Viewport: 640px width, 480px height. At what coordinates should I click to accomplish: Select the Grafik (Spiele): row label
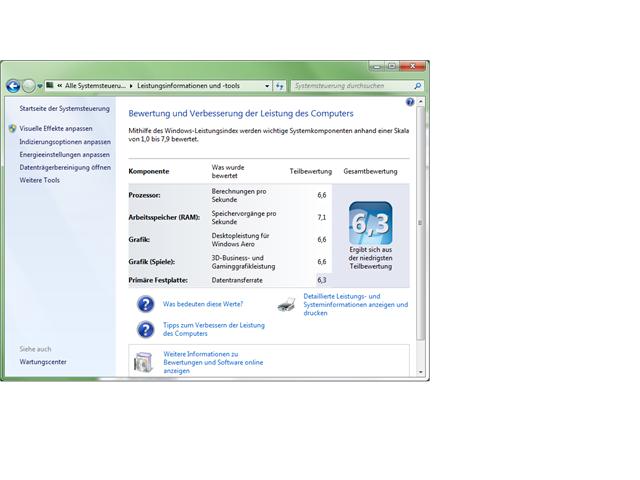pos(151,262)
